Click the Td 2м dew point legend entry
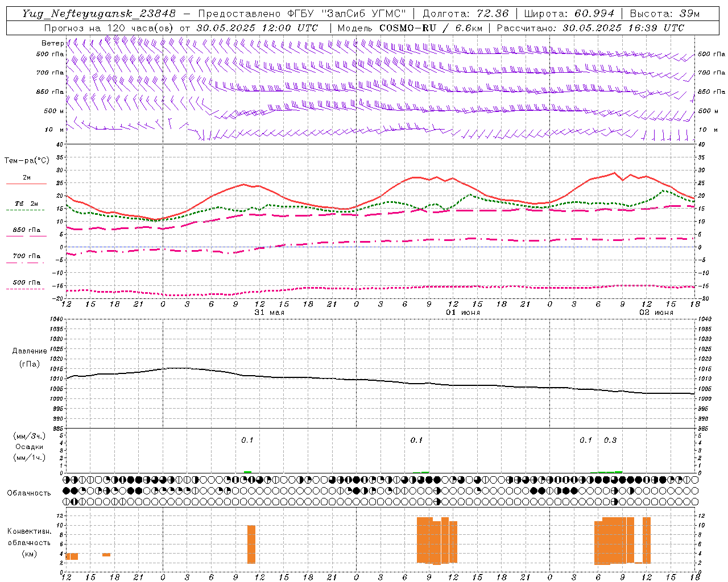 tap(27, 203)
